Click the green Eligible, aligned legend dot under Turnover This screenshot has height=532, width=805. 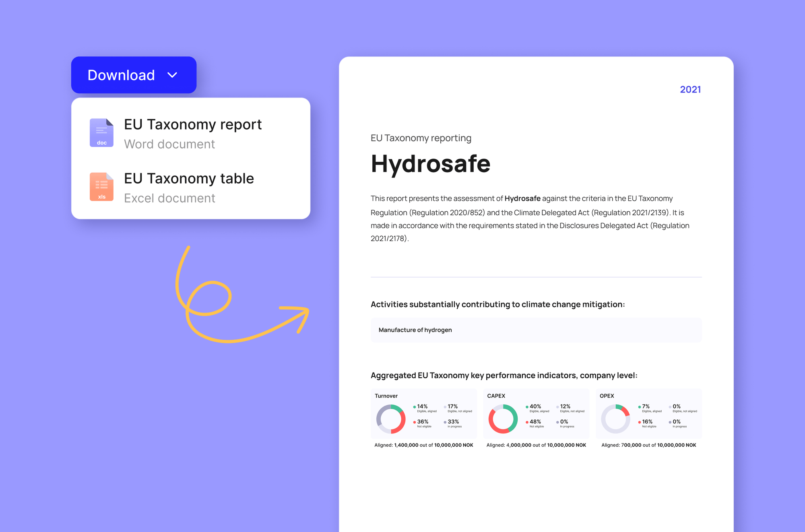click(414, 406)
